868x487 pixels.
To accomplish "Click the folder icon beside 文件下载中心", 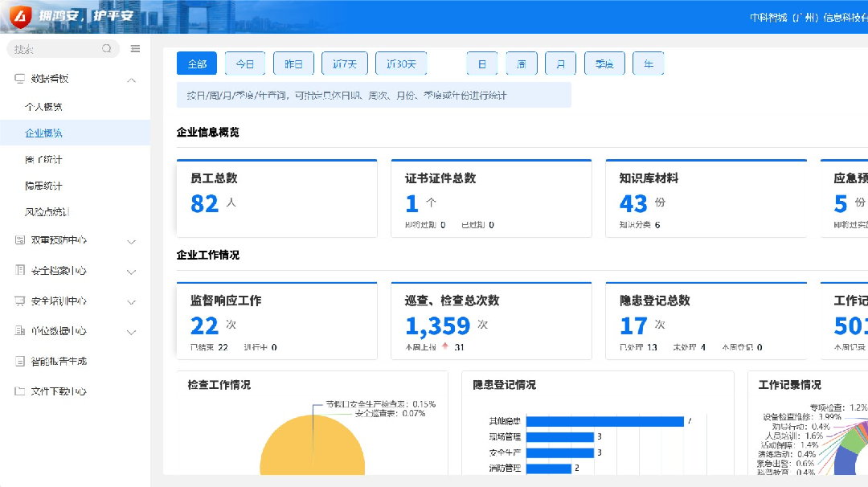I will [20, 391].
